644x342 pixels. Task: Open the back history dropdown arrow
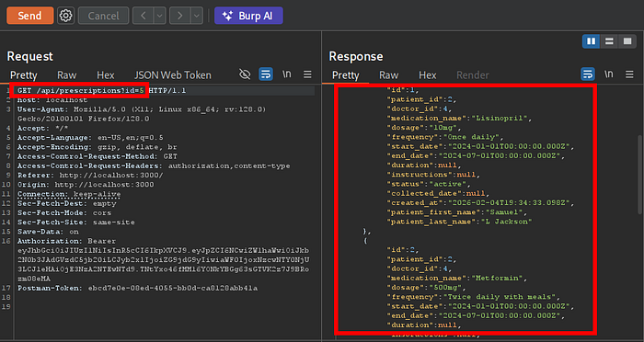[160, 16]
